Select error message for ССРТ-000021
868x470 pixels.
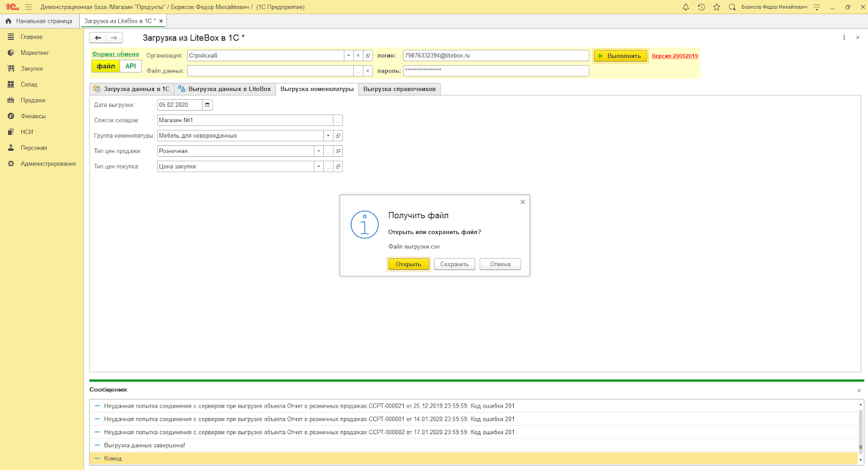[x=474, y=406]
